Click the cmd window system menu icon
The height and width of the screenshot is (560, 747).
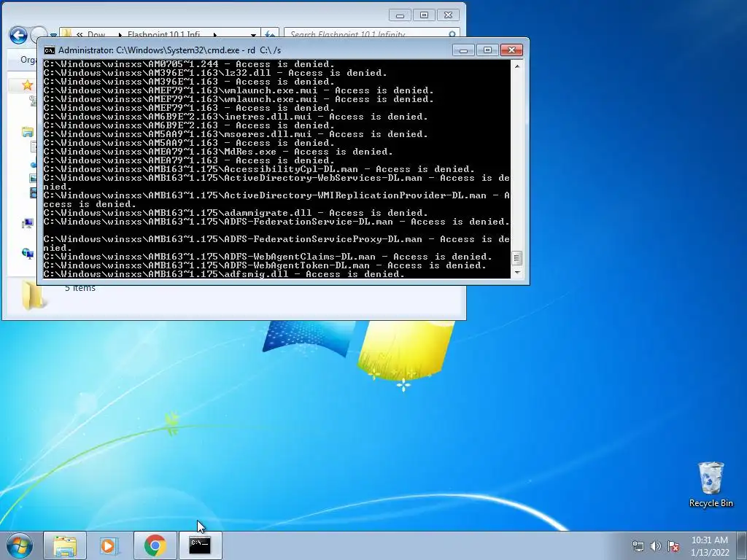tap(49, 50)
